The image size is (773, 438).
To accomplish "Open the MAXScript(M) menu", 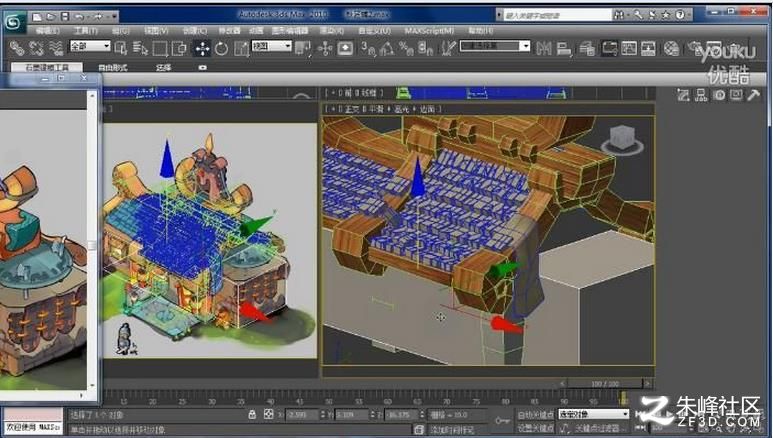I will [429, 31].
